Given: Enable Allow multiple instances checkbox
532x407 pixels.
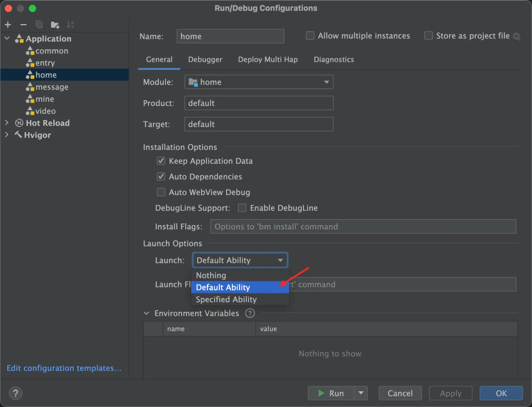Looking at the screenshot, I should [x=310, y=36].
